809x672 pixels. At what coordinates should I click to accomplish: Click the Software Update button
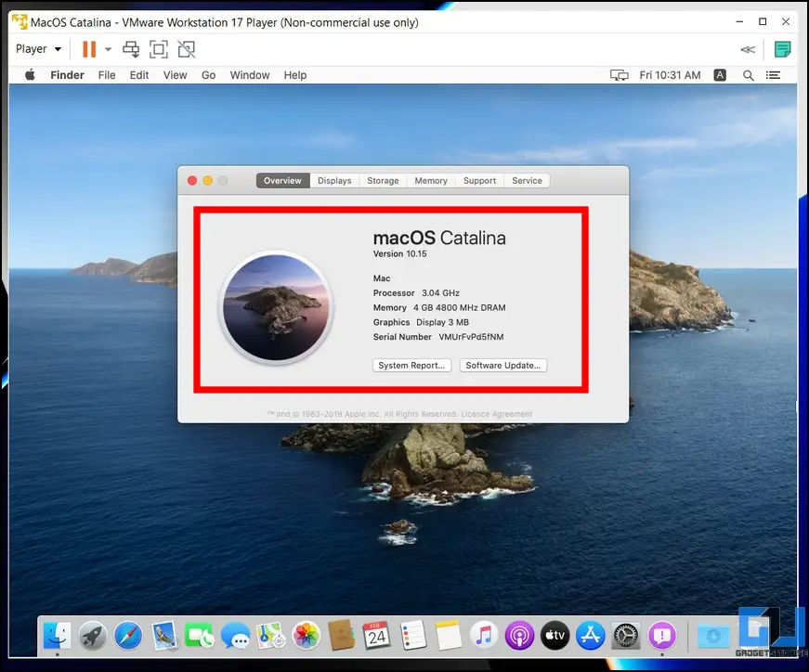(x=503, y=366)
